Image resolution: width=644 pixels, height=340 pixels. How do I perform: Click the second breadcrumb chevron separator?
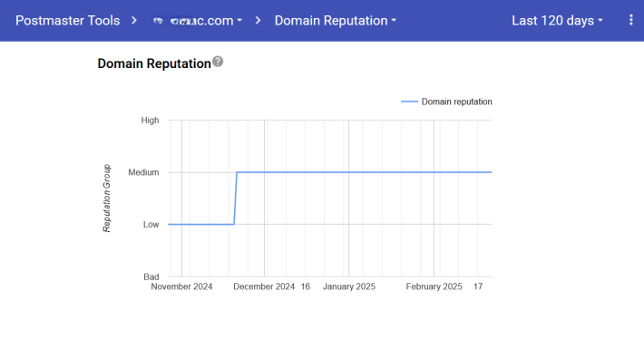pos(258,20)
